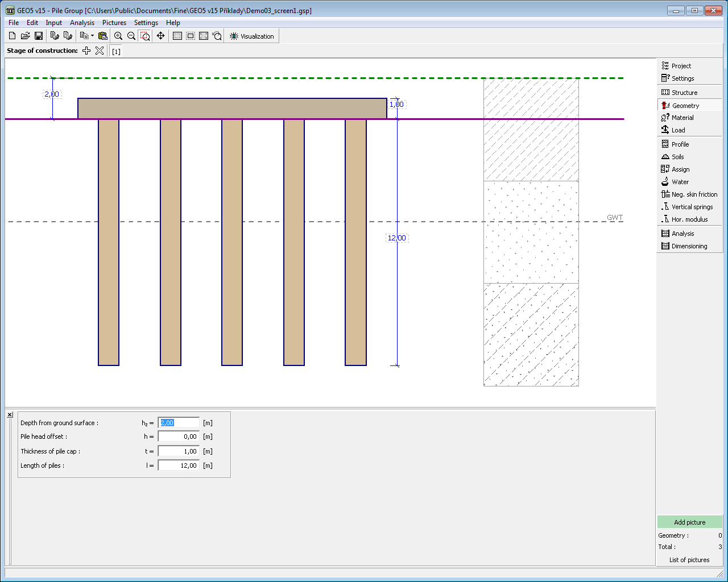Save the project with the floppy disk icon
Viewport: 728px width, 582px height.
pyautogui.click(x=39, y=36)
